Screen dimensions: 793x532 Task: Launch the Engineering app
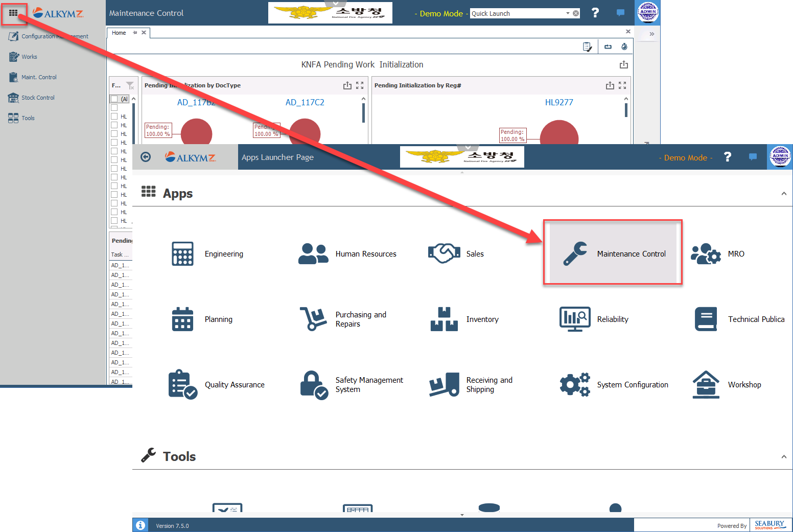pos(183,253)
